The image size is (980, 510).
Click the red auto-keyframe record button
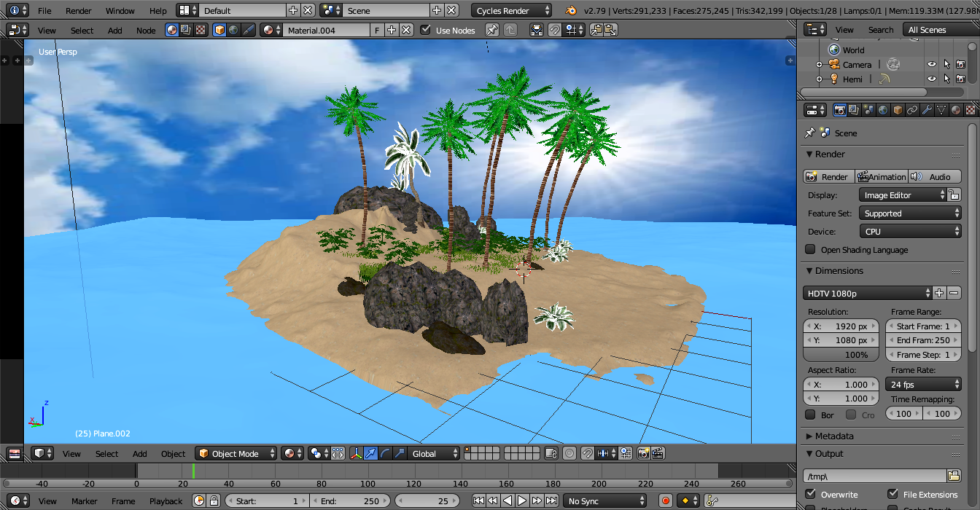[x=665, y=501]
